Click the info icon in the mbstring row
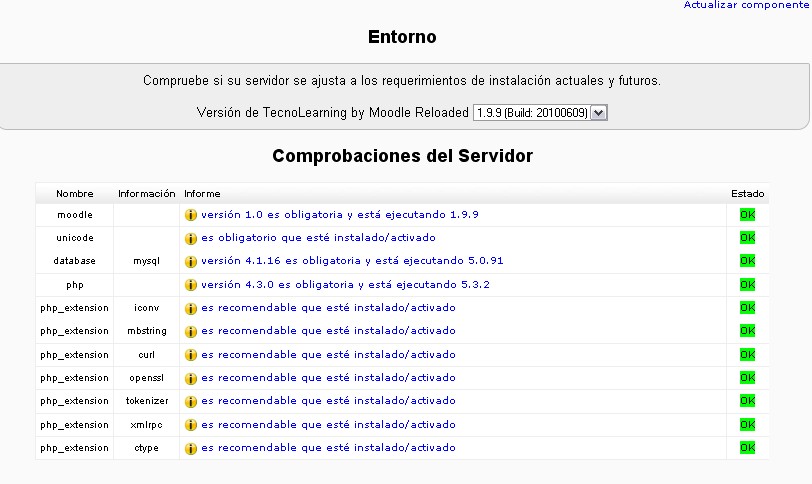This screenshot has height=484, width=812. coord(191,331)
